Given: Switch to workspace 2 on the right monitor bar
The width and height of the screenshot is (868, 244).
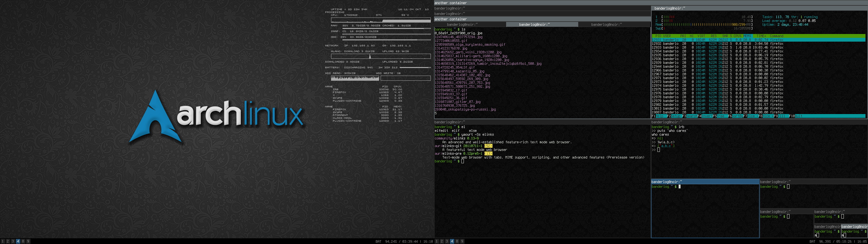Looking at the screenshot, I should pos(442,241).
